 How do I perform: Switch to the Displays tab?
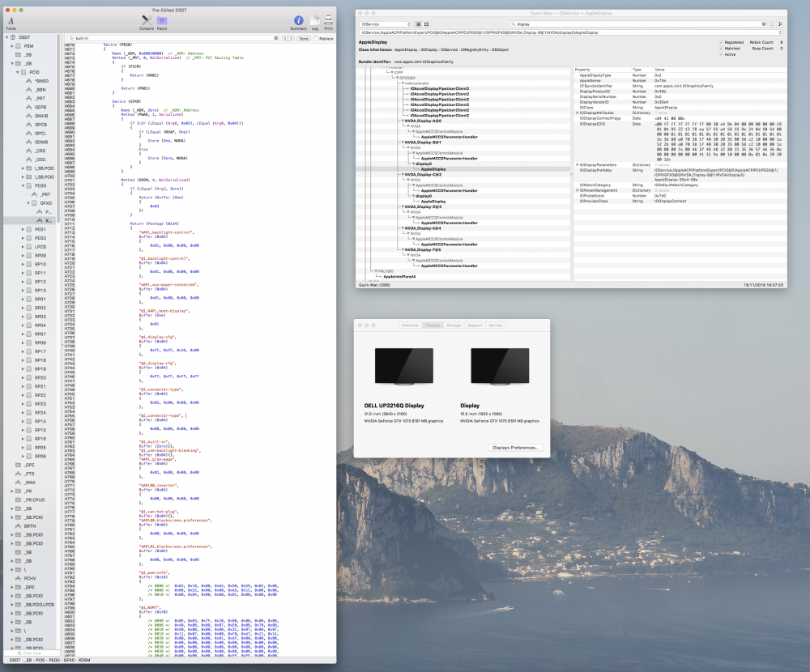(x=433, y=325)
